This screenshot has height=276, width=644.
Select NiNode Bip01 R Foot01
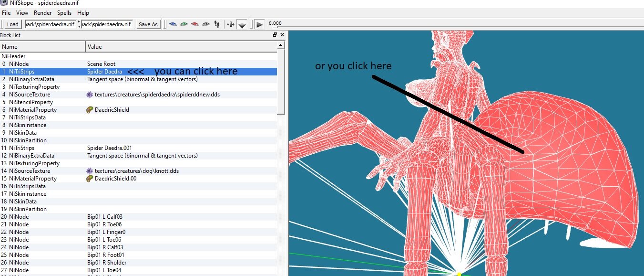pyautogui.click(x=138, y=255)
